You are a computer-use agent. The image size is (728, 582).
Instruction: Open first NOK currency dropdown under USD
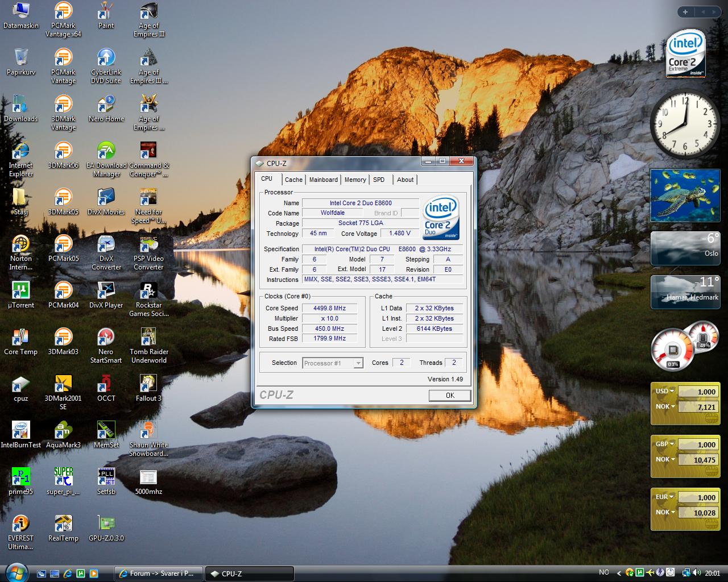click(664, 406)
